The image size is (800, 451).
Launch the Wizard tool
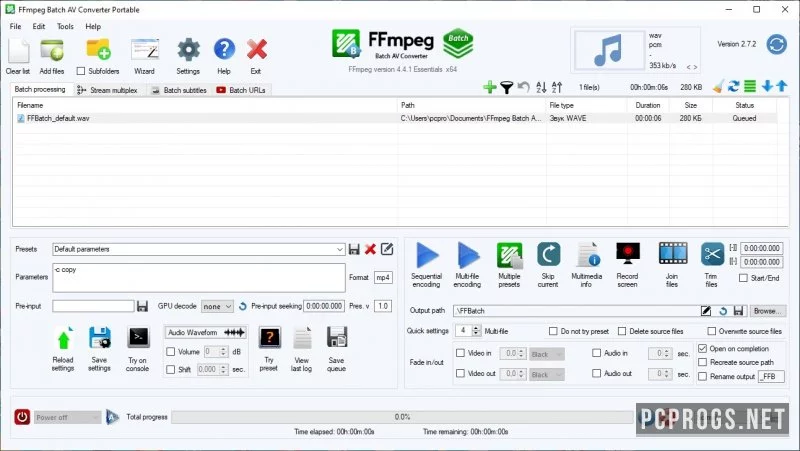tap(144, 51)
